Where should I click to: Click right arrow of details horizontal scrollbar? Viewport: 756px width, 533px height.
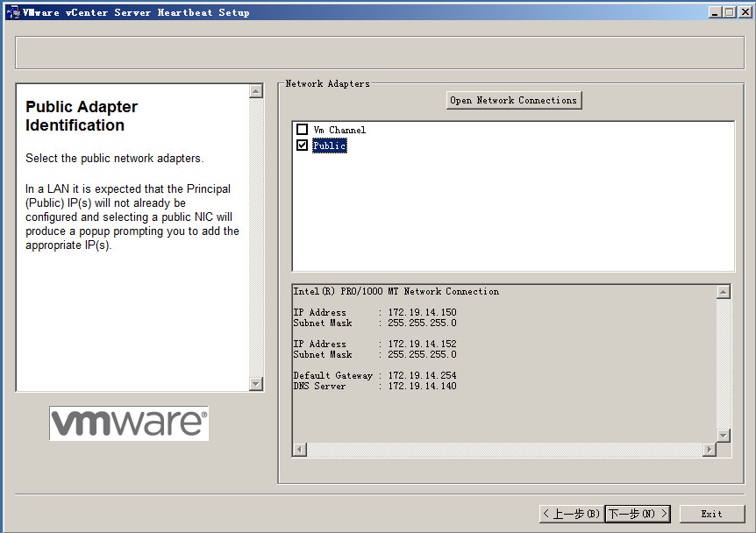pyautogui.click(x=710, y=450)
